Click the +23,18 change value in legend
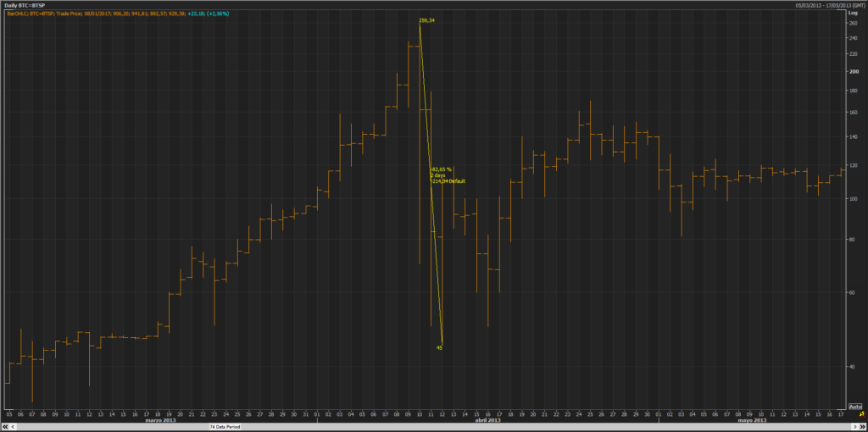 pos(195,13)
